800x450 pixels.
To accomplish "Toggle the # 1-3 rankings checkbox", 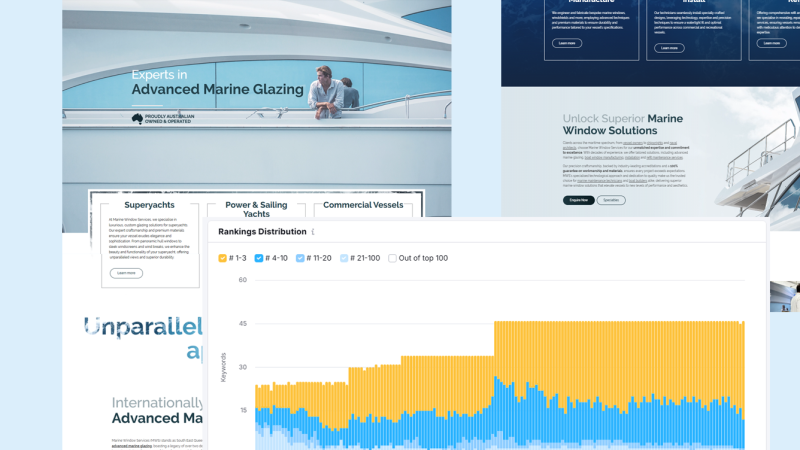I will [222, 258].
